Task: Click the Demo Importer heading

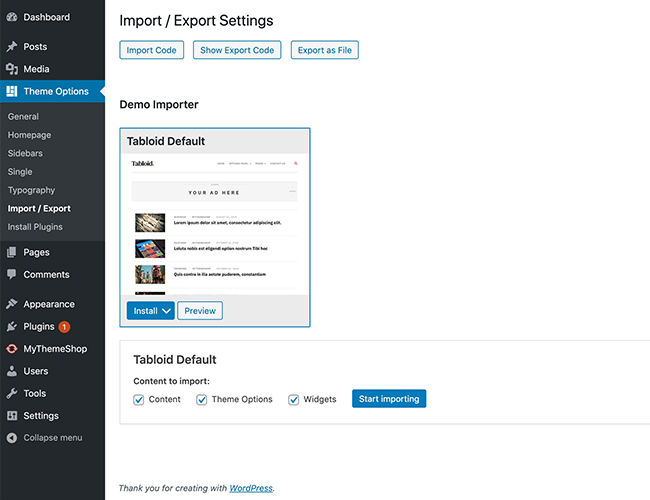Action: click(159, 104)
